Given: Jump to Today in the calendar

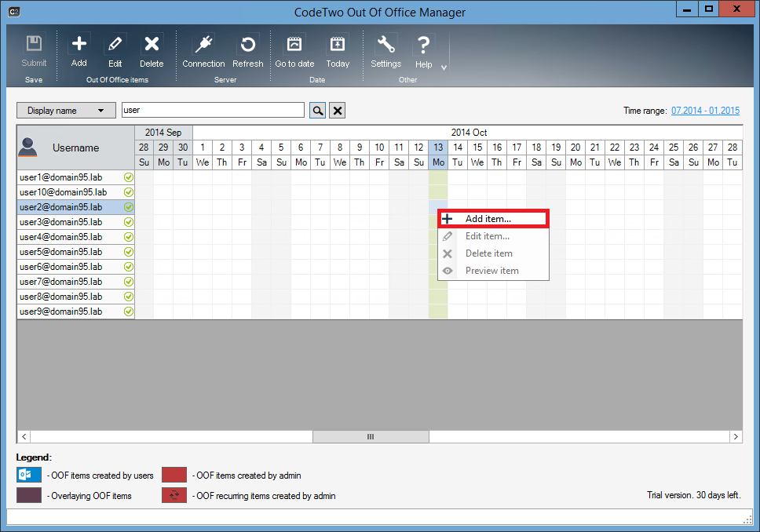Looking at the screenshot, I should [x=338, y=50].
